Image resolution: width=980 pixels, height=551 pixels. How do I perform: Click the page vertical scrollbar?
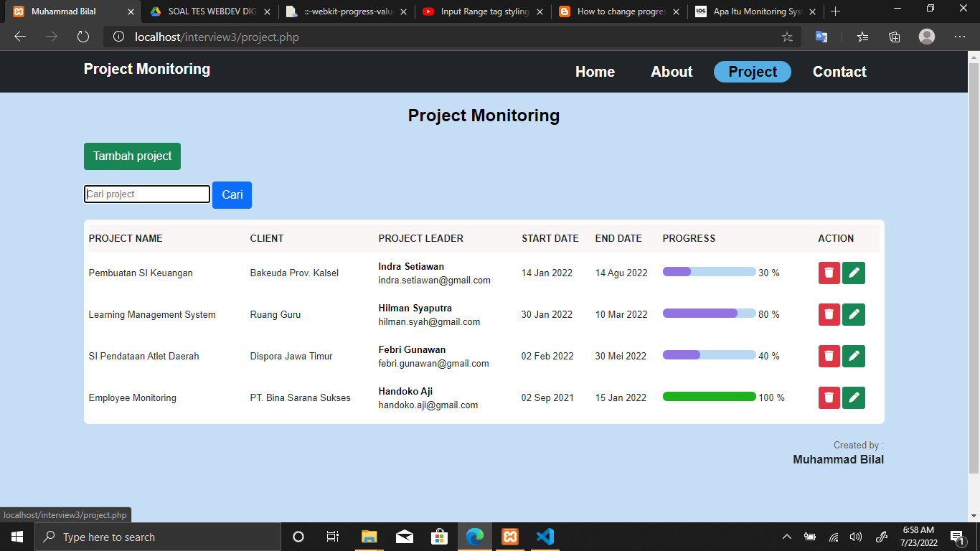coord(974,269)
